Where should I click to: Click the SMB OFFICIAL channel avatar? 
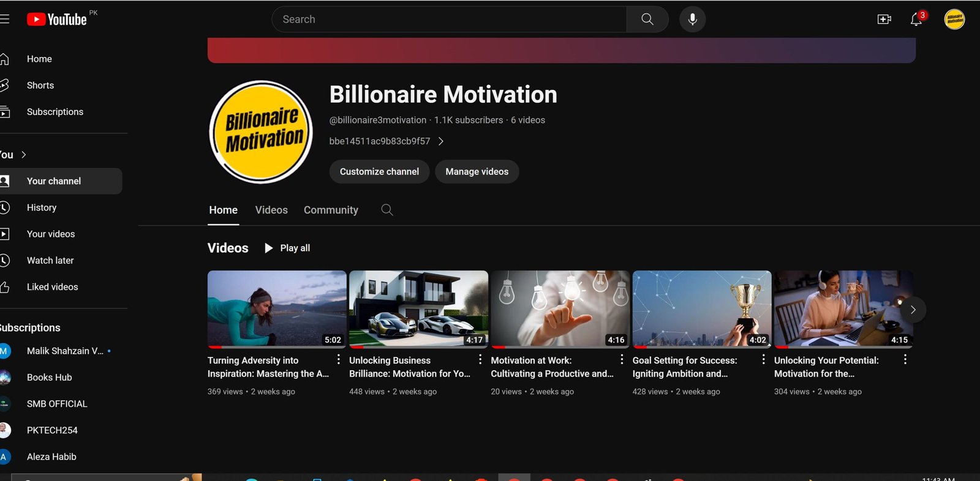pos(4,403)
